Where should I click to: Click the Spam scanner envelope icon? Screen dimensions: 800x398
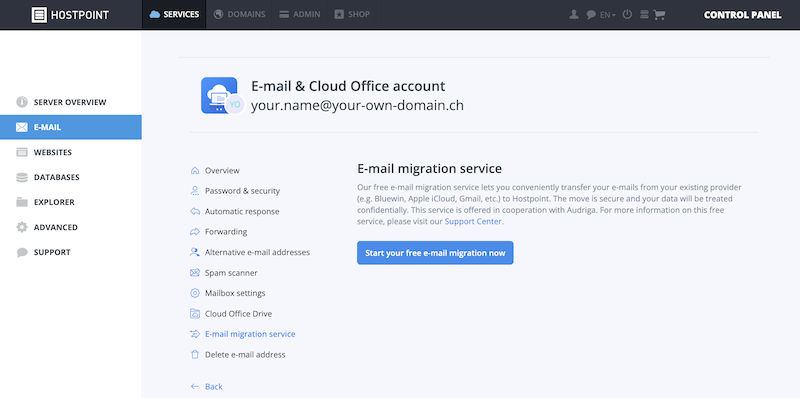[194, 272]
